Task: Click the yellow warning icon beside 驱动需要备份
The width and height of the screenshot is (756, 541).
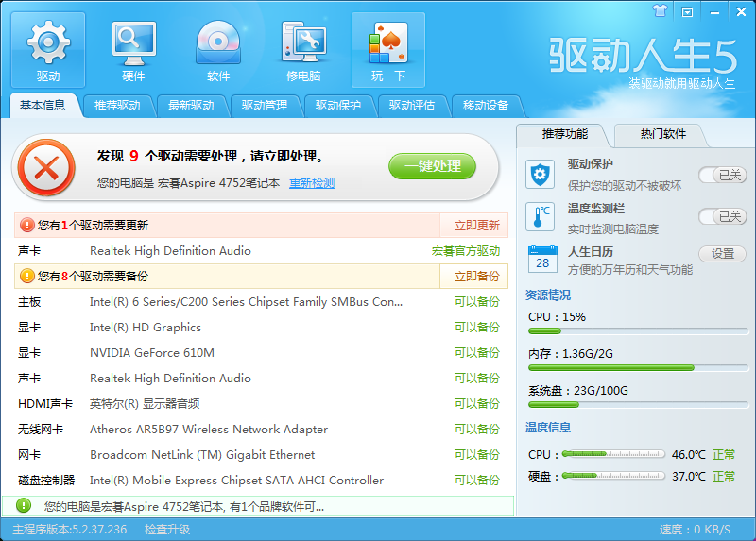Action: (27, 276)
